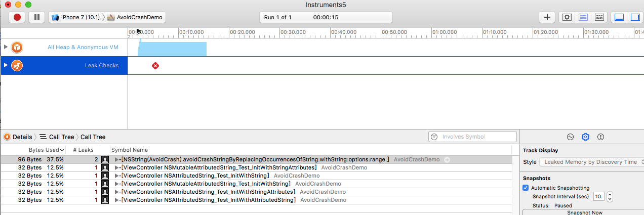Screen dimensions: 644x215
Task: Switch to Instruments strategy view
Action: pyautogui.click(x=583, y=17)
